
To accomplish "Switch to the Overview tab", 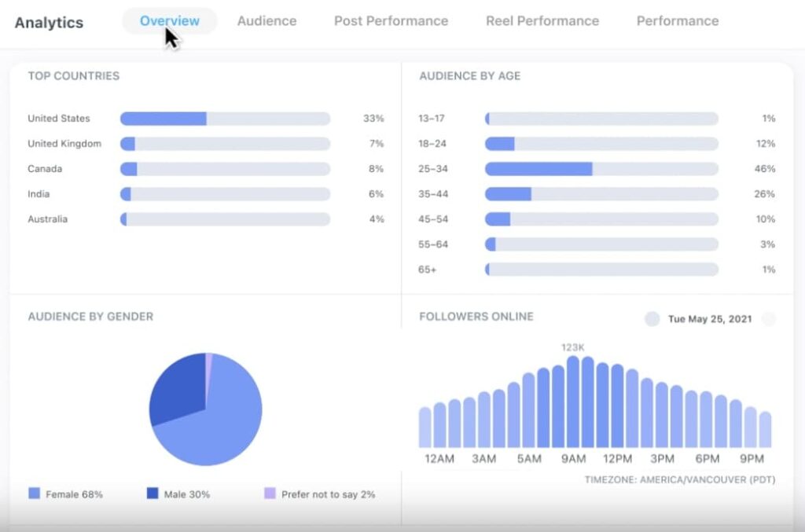I will pyautogui.click(x=170, y=21).
